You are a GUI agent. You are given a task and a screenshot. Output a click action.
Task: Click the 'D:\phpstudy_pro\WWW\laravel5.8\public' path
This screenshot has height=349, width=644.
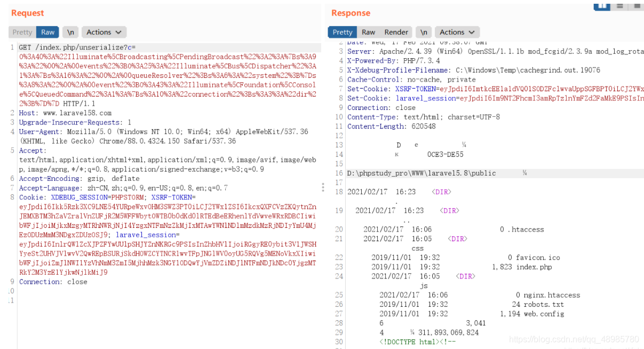click(422, 173)
